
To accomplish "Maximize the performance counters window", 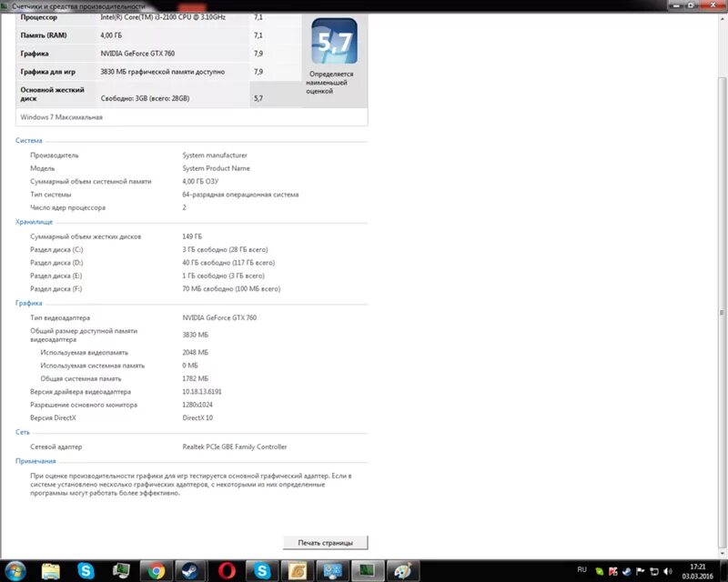I will (x=691, y=5).
